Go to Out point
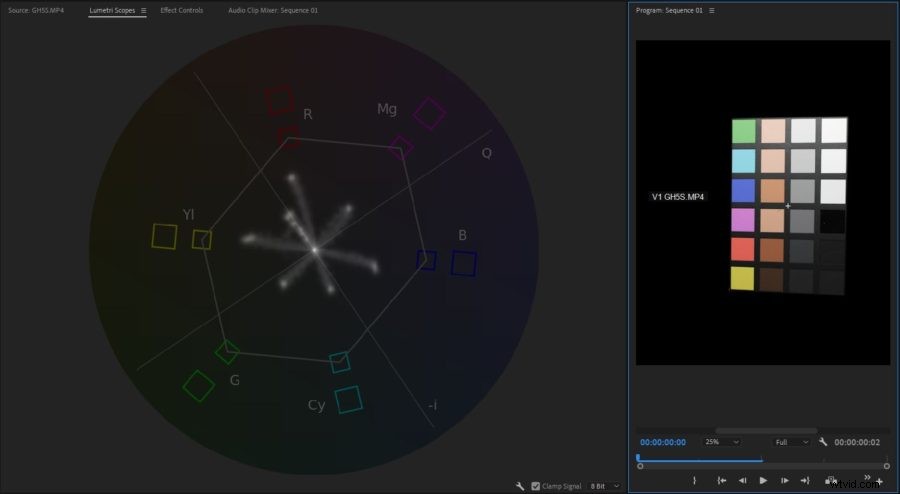This screenshot has width=900, height=494. point(805,481)
